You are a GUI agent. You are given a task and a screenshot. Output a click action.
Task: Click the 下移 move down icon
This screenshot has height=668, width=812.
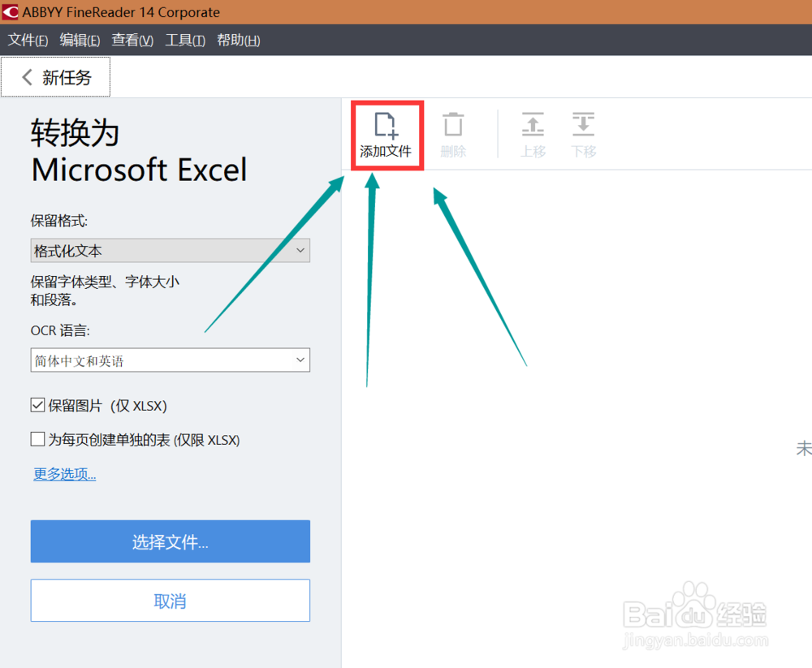point(583,132)
